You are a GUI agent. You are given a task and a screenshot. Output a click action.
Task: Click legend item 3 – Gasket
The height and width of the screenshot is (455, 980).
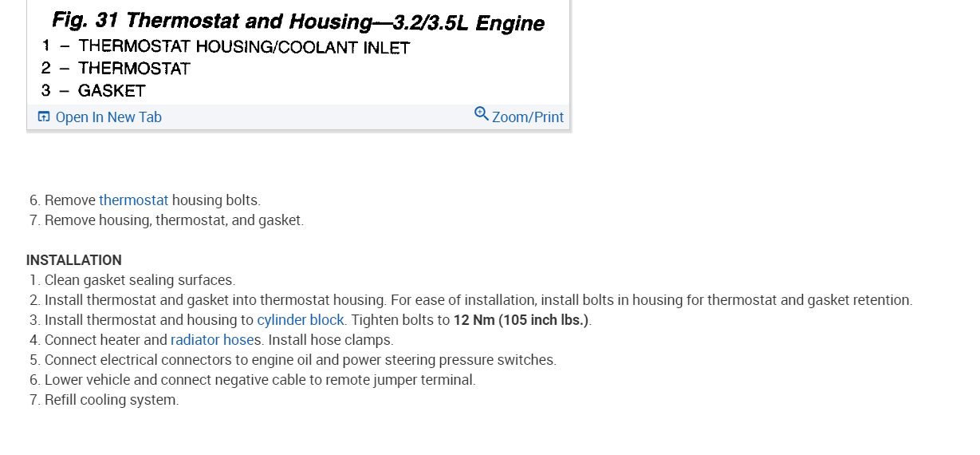111,90
